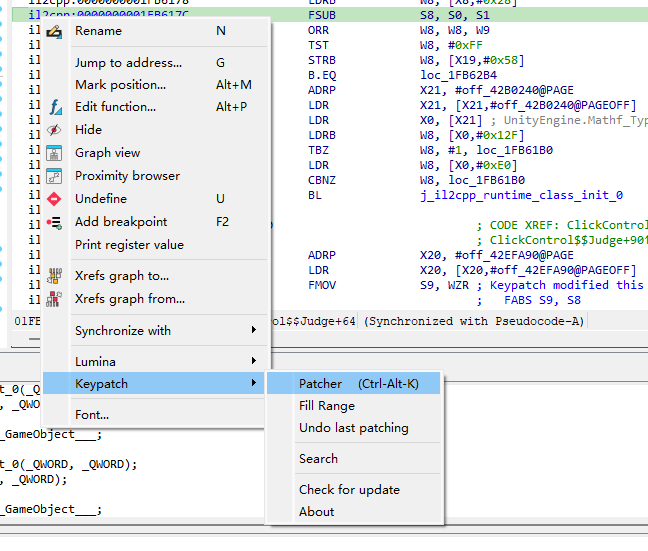The image size is (648, 551).
Task: Select Search in Keypatch submenu
Action: pyautogui.click(x=354, y=459)
